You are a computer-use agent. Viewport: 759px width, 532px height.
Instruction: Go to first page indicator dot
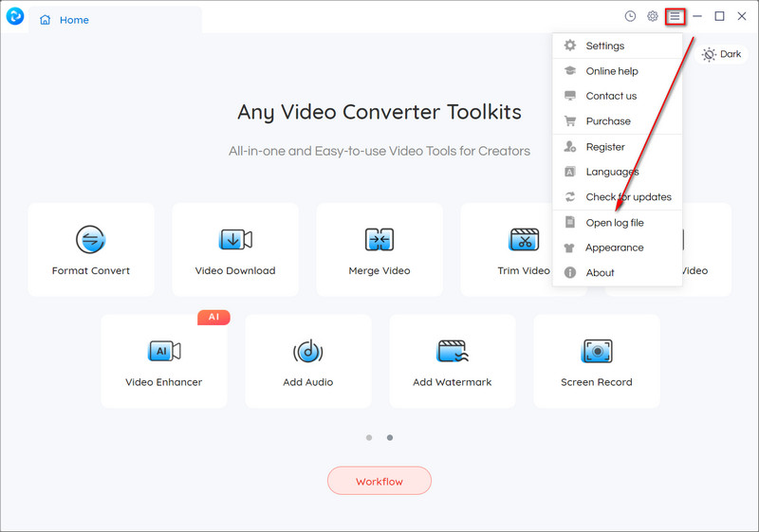pos(369,438)
